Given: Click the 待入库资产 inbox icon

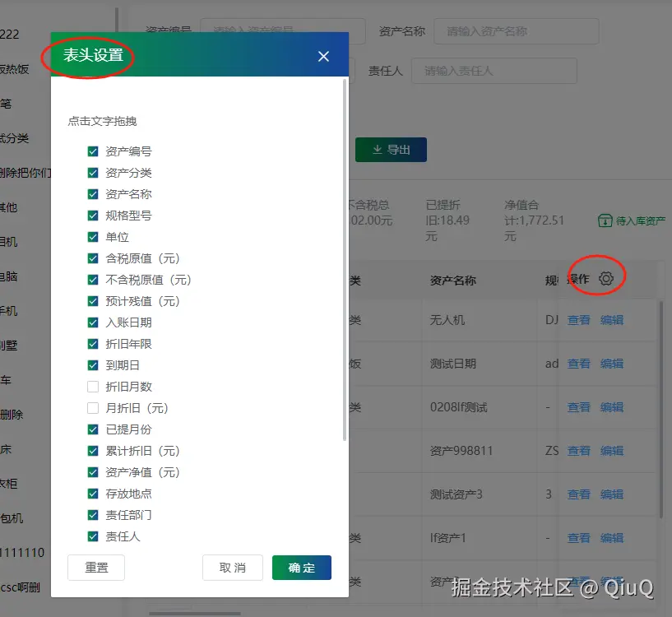Looking at the screenshot, I should click(605, 220).
